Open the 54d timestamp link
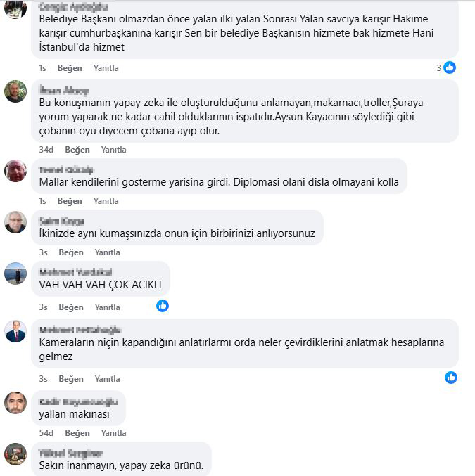 click(x=46, y=433)
